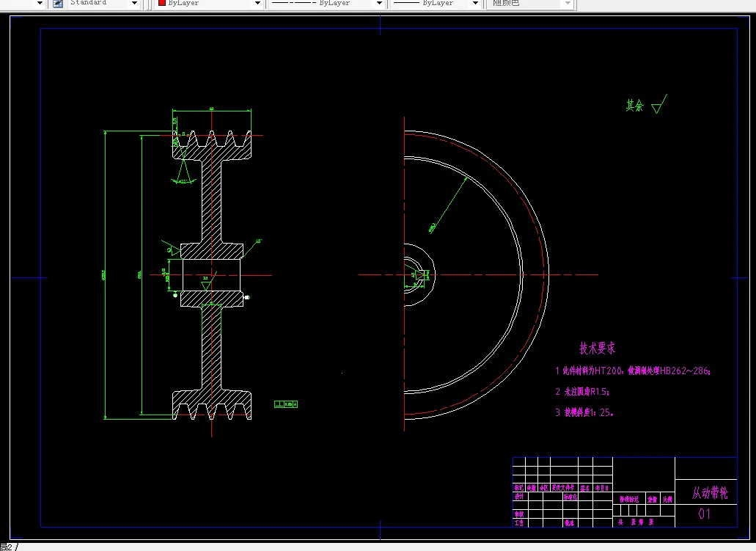Select the 其余 surface finish text
Viewport: 756px width, 551px height.
tap(634, 106)
